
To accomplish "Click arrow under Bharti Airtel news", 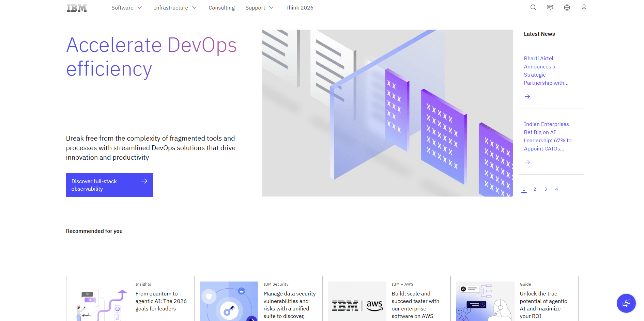I will pyautogui.click(x=527, y=96).
